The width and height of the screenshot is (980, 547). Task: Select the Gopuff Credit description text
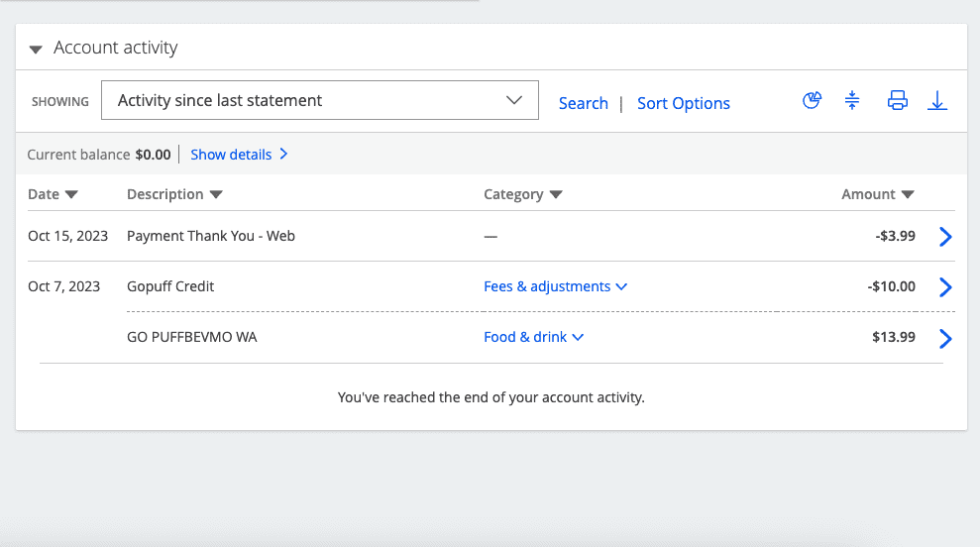[x=170, y=286]
